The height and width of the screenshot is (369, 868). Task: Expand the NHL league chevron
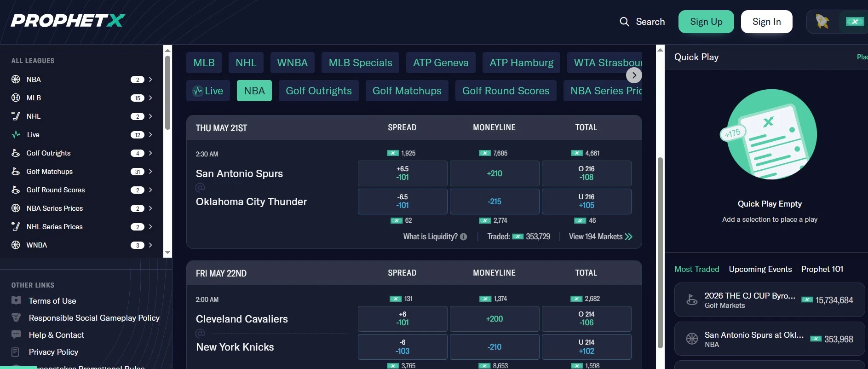click(150, 116)
